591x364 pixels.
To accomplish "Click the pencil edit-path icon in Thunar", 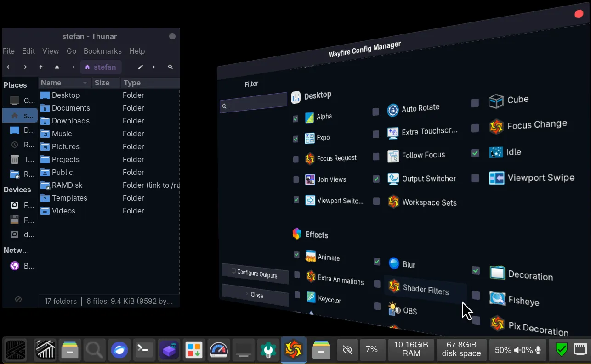I will coord(141,67).
